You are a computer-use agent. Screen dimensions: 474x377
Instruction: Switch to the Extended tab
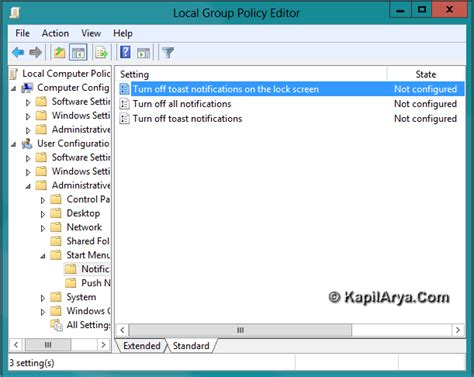click(141, 346)
